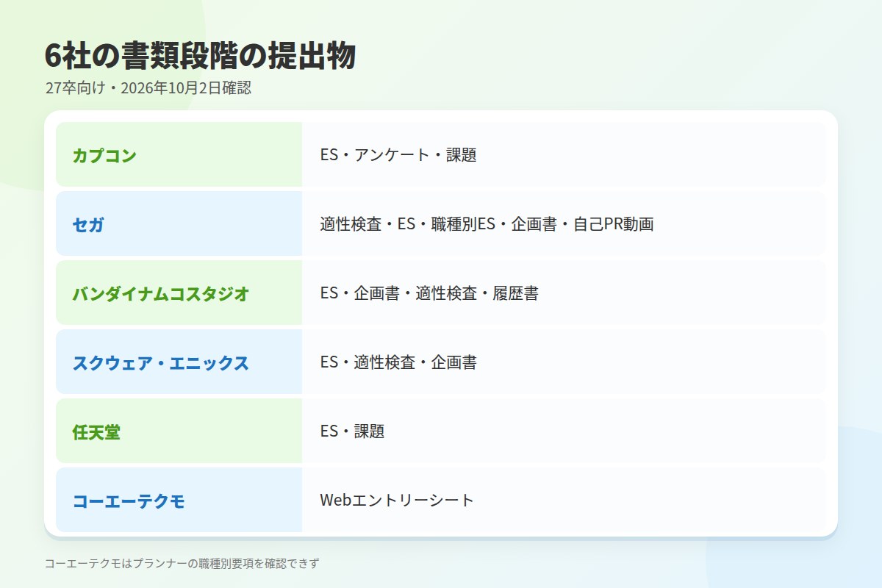Click the text ES・課題 in 任天堂 row
The width and height of the screenshot is (882, 588).
coord(352,431)
